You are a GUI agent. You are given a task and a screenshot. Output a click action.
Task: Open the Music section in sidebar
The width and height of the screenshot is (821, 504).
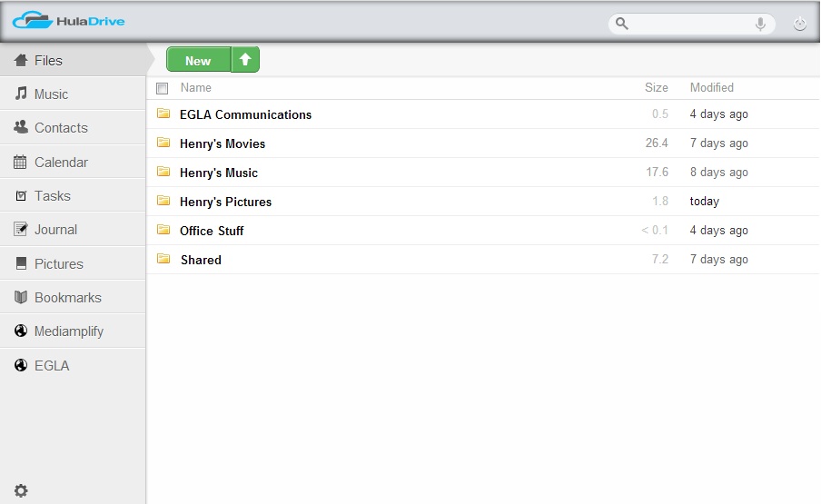point(51,94)
